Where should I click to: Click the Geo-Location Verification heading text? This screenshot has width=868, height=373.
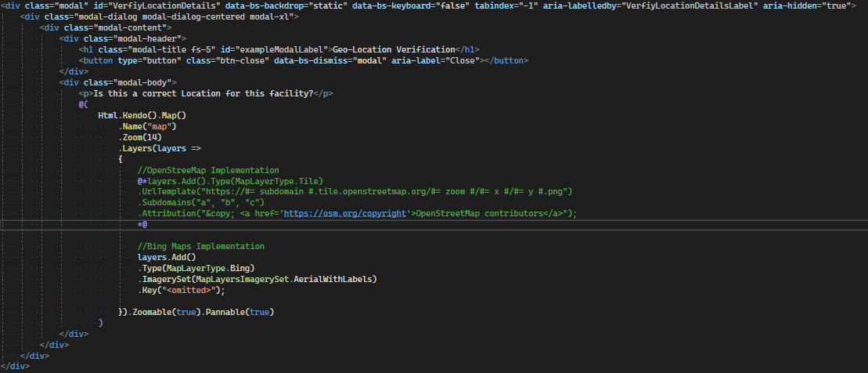pyautogui.click(x=394, y=49)
